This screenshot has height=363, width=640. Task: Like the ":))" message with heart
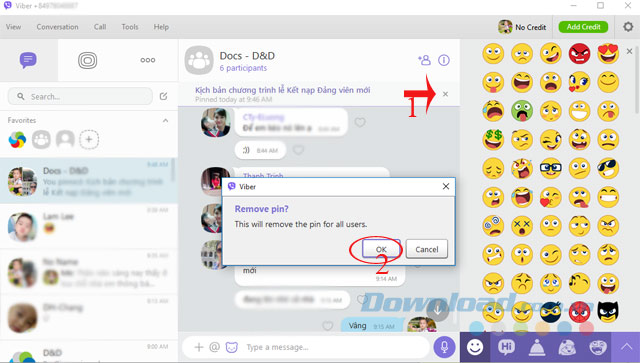pos(298,150)
